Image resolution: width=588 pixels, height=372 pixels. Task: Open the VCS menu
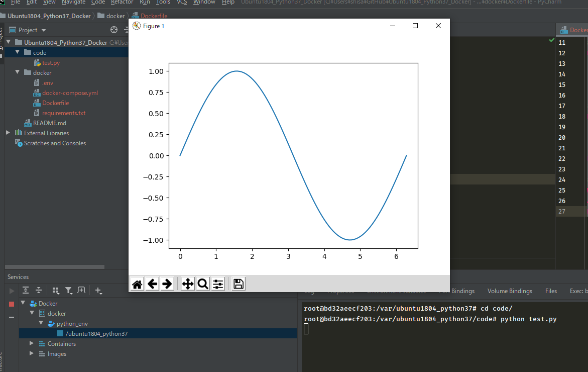click(x=182, y=2)
